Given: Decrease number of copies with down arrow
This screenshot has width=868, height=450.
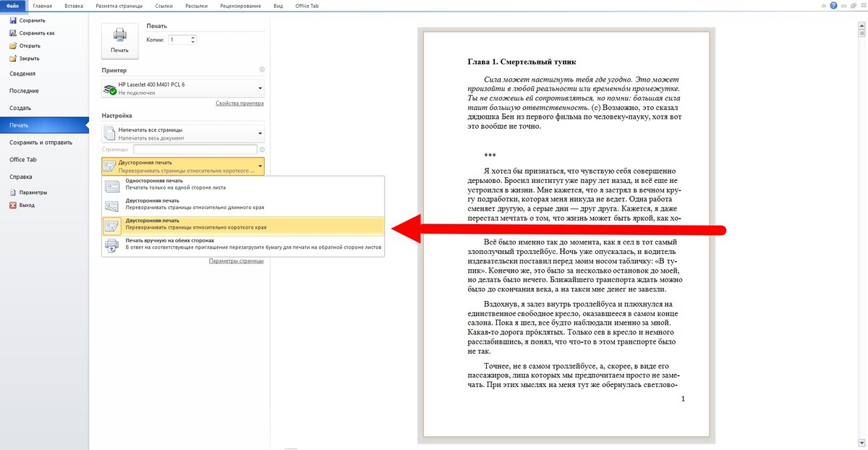Looking at the screenshot, I should pos(193,42).
